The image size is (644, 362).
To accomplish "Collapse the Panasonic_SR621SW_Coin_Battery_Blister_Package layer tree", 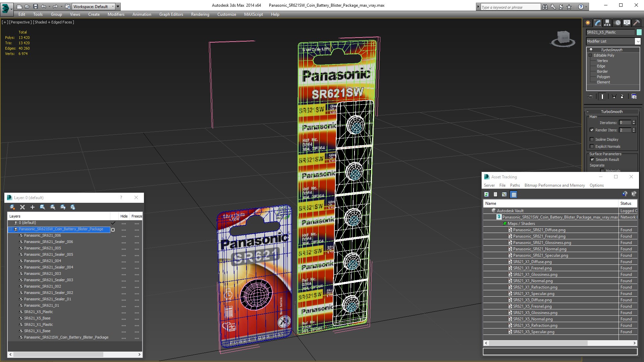I will tap(10, 230).
